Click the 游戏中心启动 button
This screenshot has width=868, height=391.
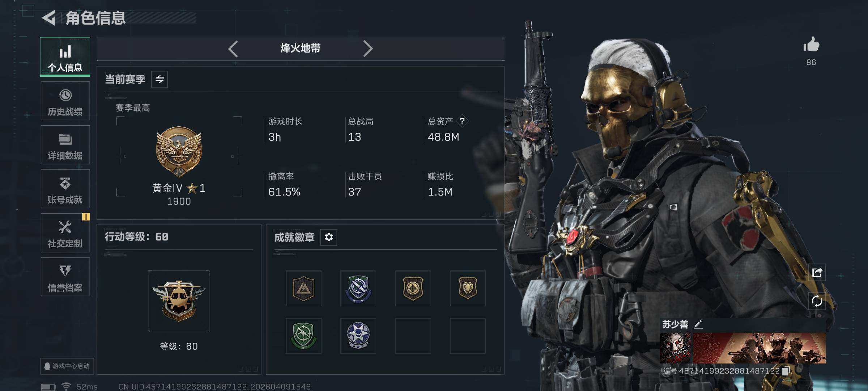click(67, 366)
